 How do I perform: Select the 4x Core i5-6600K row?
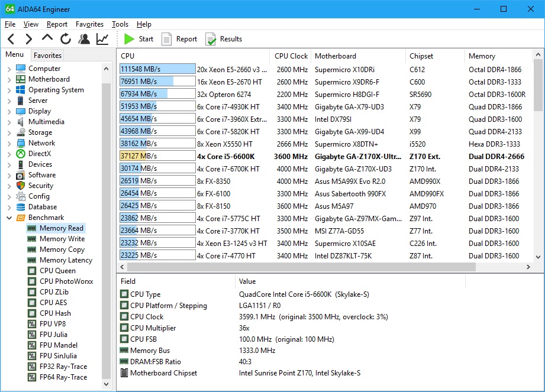[x=325, y=156]
